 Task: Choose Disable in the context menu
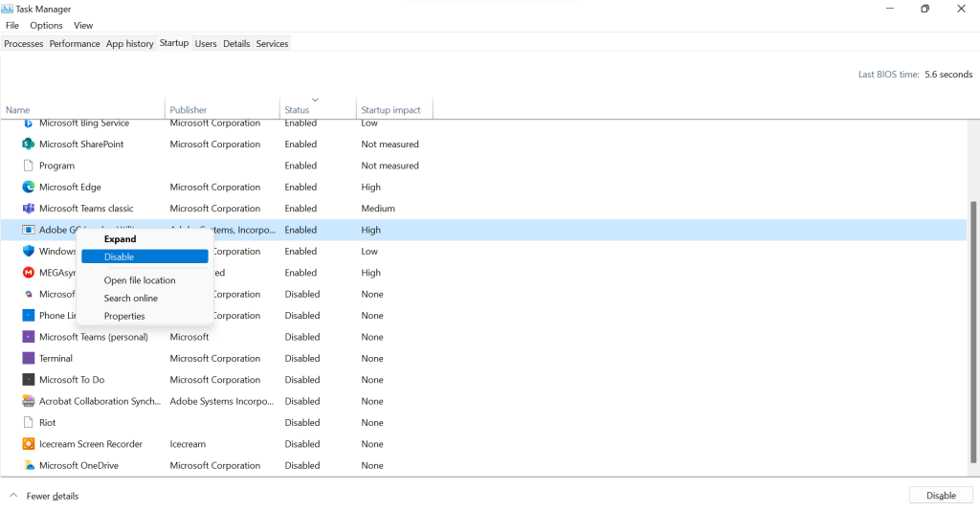(x=145, y=256)
